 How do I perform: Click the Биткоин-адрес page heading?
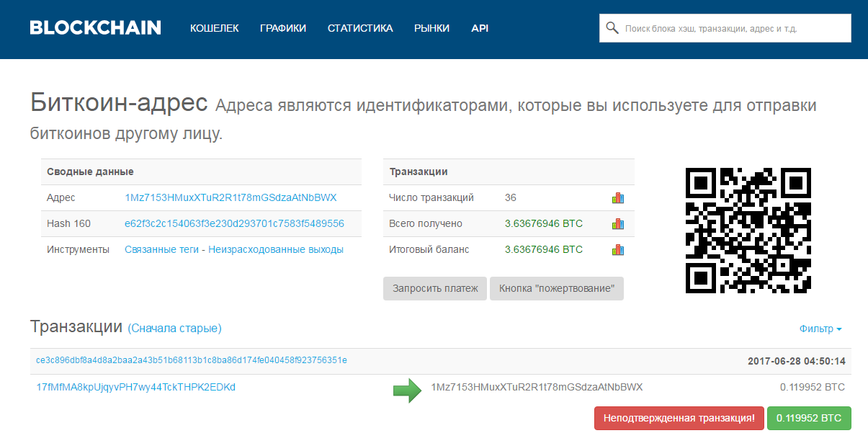point(119,103)
